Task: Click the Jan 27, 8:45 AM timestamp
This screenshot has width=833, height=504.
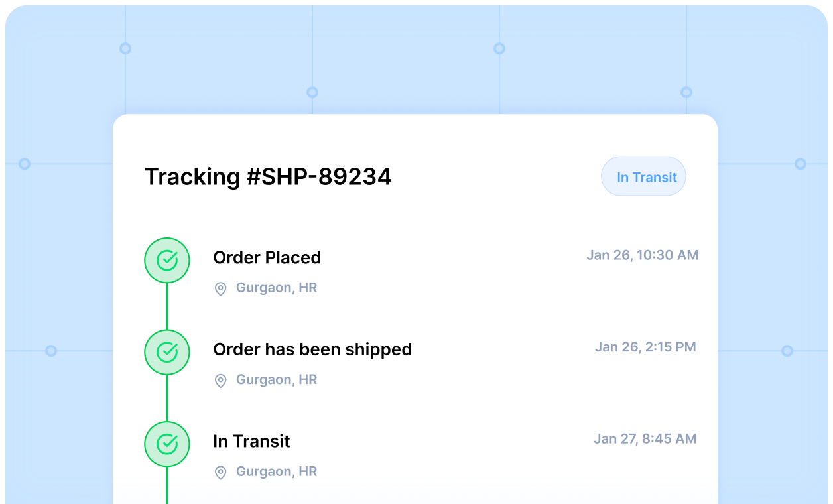Action: tap(645, 438)
